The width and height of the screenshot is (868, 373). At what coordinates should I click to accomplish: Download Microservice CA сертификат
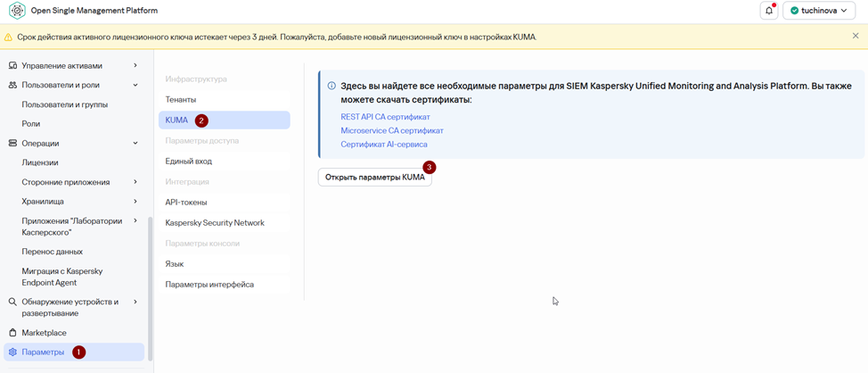392,131
